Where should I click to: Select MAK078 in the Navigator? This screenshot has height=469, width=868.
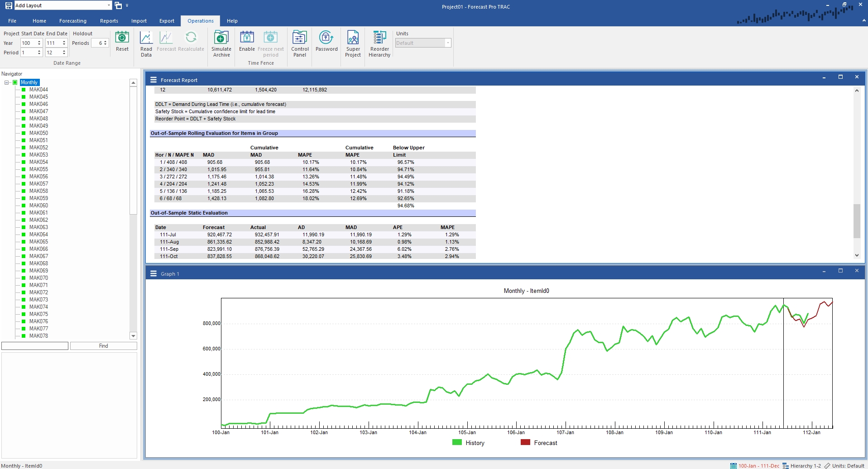tap(38, 336)
